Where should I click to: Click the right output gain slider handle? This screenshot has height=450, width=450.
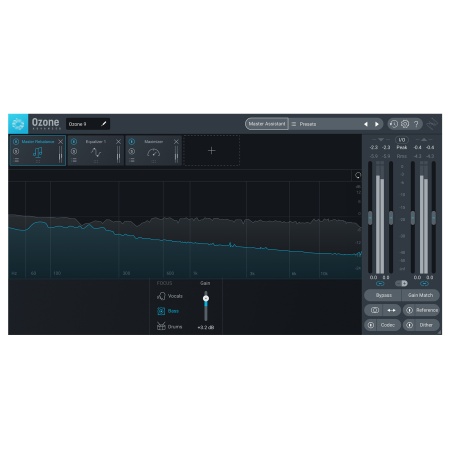pyautogui.click(x=434, y=218)
